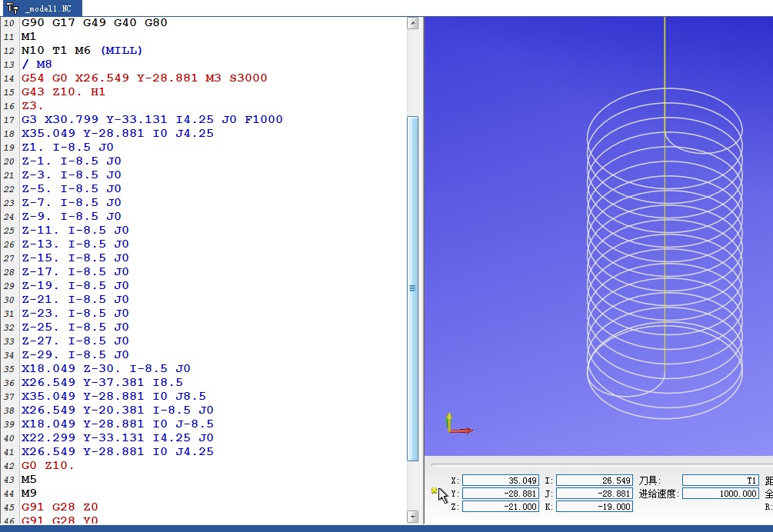
Task: Select line 34 'Z-29. I-8.5 J0'
Action: click(x=75, y=354)
